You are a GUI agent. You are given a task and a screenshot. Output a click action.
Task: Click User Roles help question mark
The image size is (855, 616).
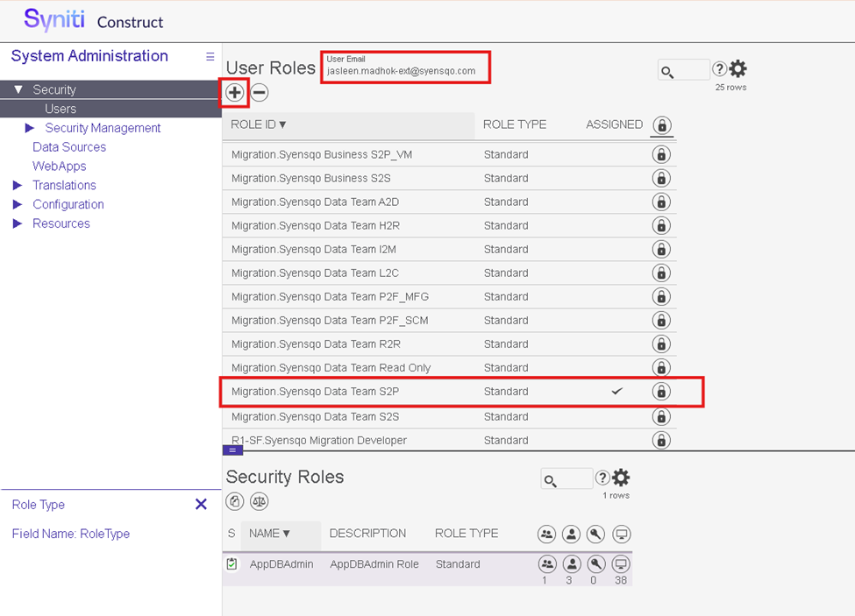click(x=719, y=69)
